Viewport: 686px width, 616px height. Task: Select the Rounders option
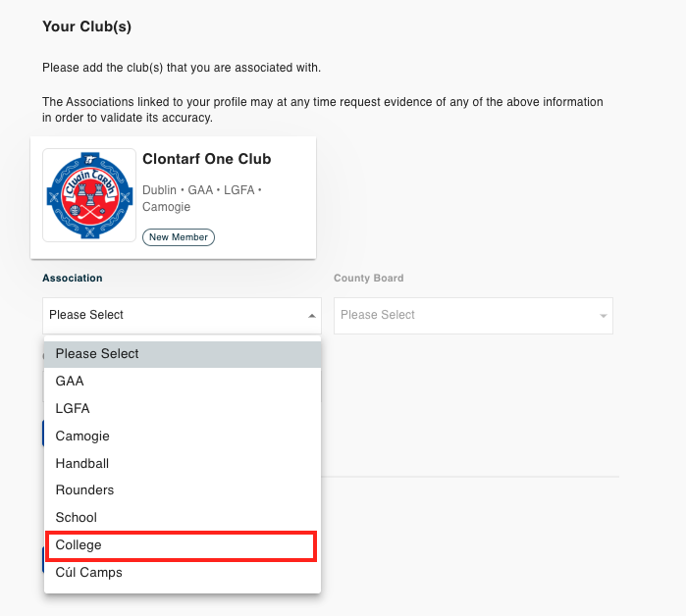coord(183,490)
